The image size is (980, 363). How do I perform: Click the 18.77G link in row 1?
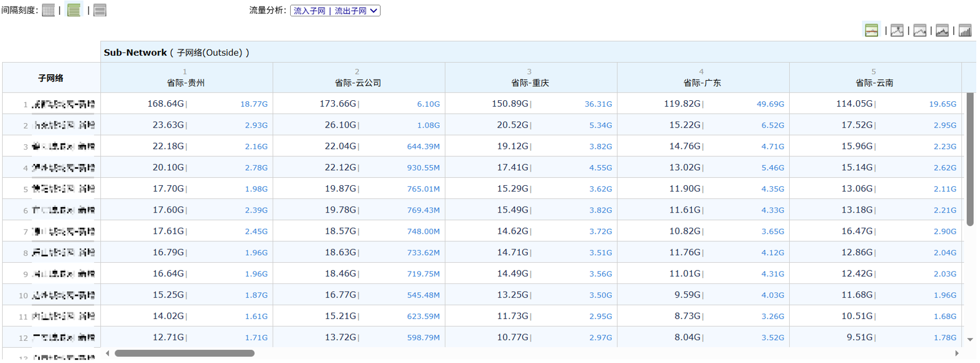coord(254,104)
